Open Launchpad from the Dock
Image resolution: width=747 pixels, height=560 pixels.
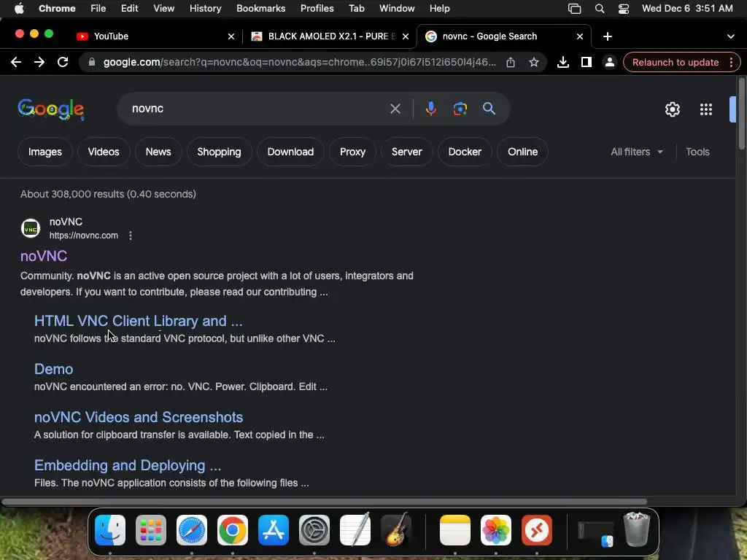151,529
